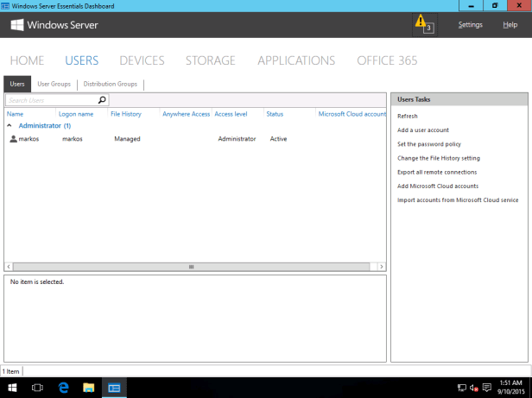Focus the Search Users field
This screenshot has width=532, height=398.
click(50, 100)
